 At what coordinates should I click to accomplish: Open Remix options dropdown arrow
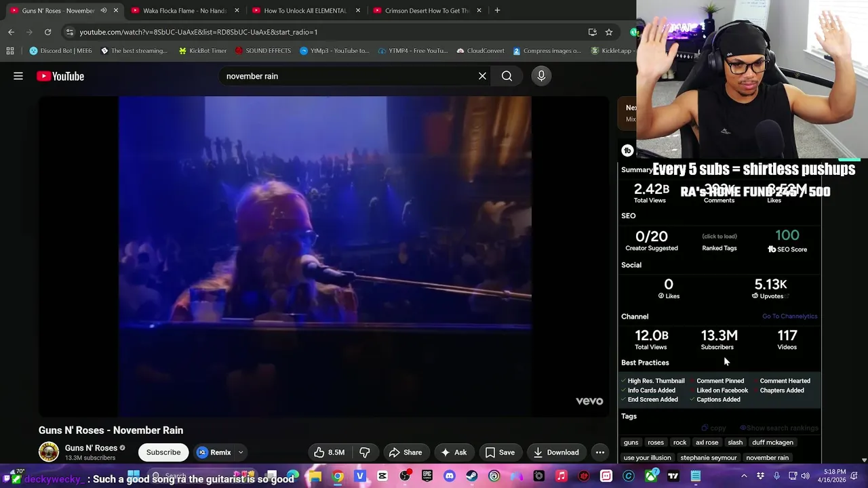point(240,452)
